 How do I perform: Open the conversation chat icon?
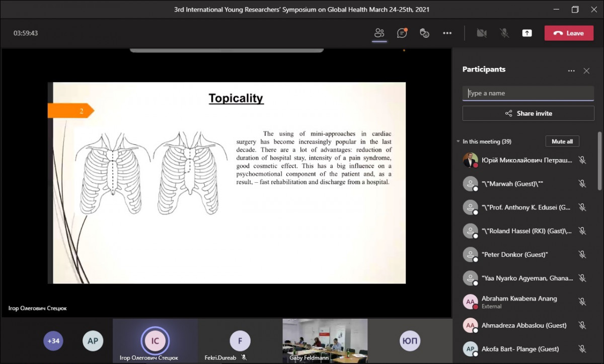coord(402,33)
